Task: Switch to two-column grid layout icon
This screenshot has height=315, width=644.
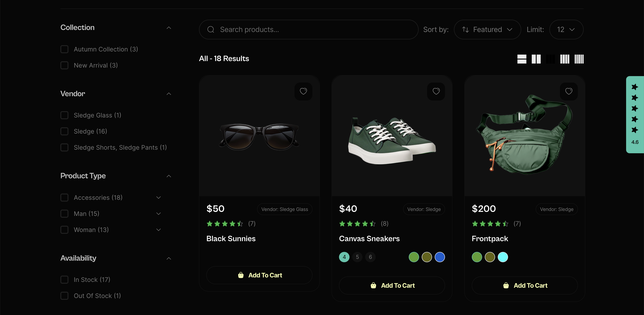Action: (536, 59)
